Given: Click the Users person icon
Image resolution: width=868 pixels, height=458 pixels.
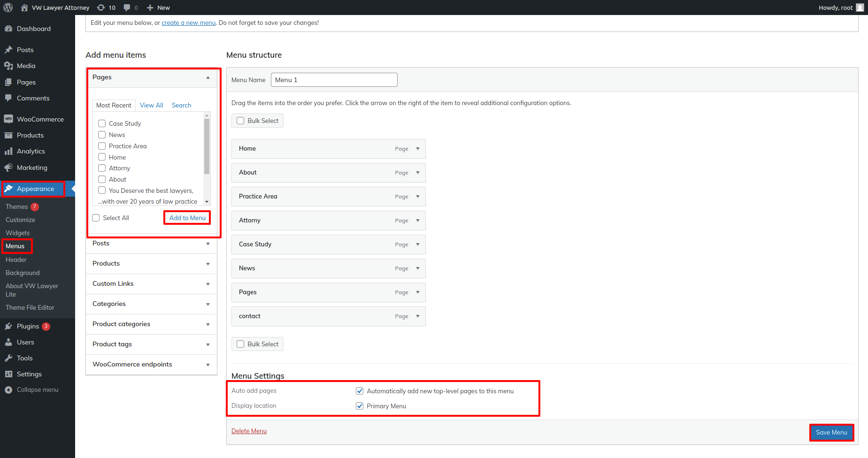Looking at the screenshot, I should [8, 342].
